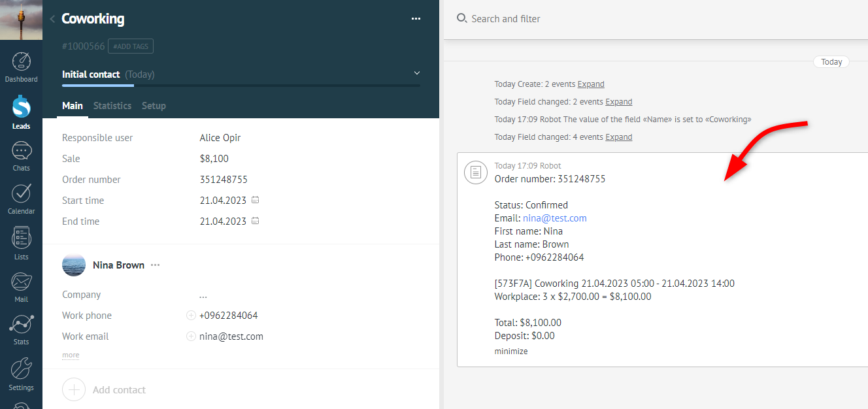Open the Mail sidebar icon

[x=22, y=283]
